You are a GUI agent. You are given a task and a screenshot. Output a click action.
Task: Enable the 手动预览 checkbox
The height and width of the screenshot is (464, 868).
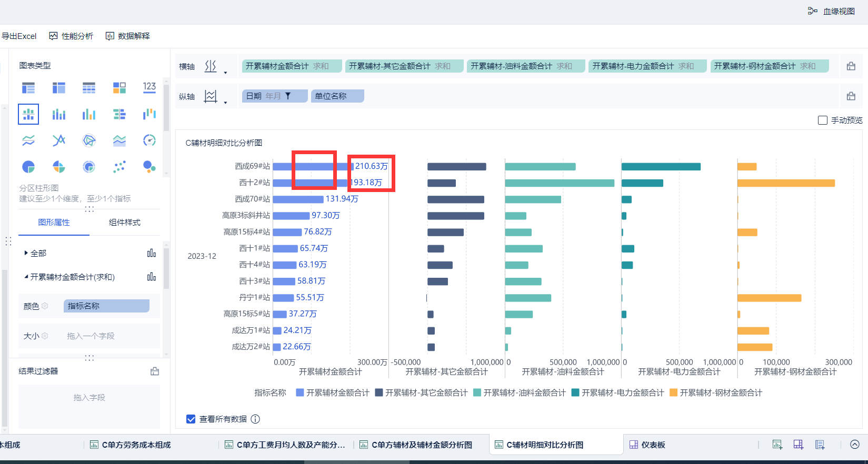823,120
